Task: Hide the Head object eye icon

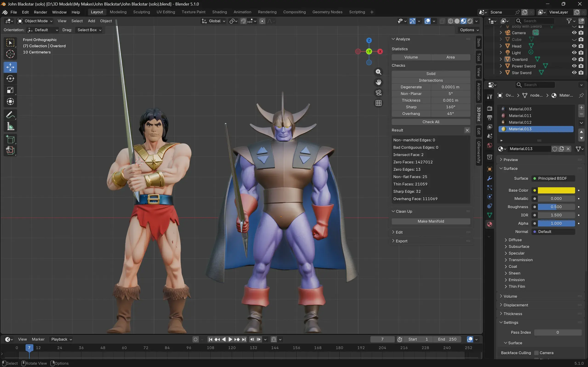Action: (574, 46)
